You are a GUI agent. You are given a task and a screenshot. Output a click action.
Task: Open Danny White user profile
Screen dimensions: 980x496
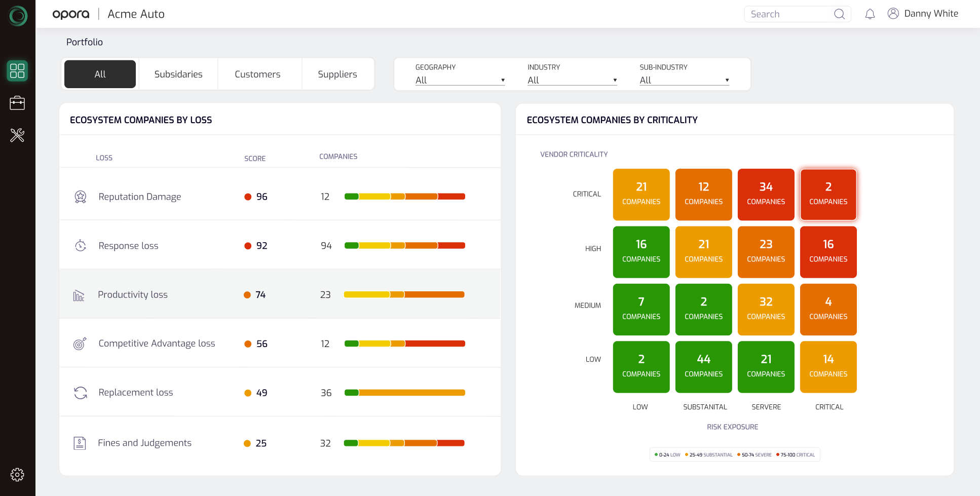click(923, 14)
